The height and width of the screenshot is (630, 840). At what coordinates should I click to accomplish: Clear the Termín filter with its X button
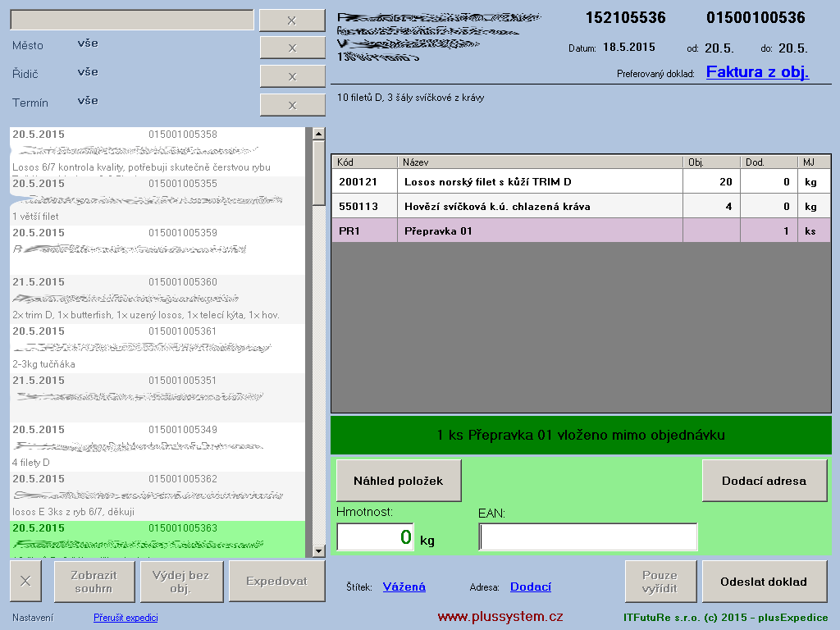(292, 105)
